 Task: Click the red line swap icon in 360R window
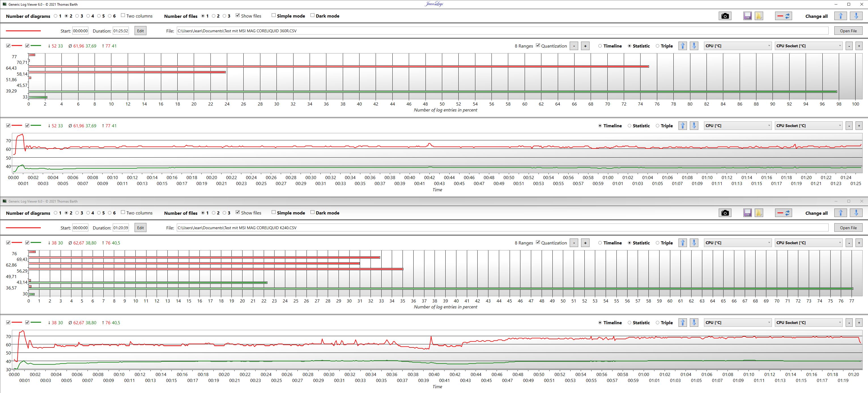click(783, 16)
